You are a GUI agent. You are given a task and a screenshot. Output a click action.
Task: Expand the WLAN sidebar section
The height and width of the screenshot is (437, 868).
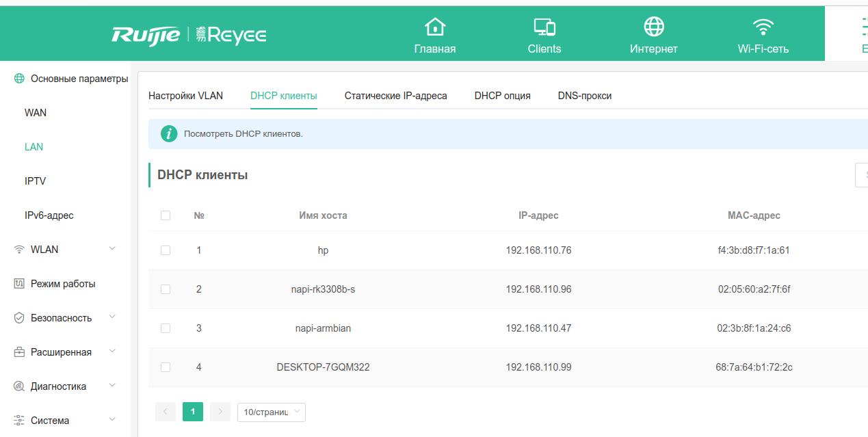pyautogui.click(x=113, y=249)
